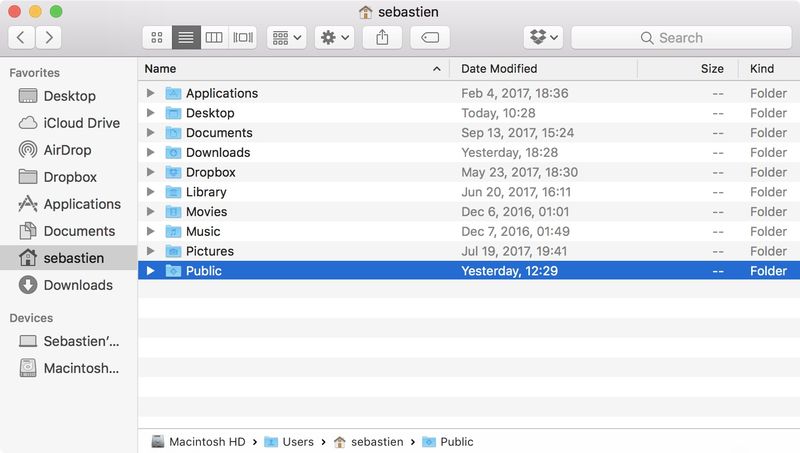Click the Share toolbar button
Screen dimensions: 800x453
point(382,38)
